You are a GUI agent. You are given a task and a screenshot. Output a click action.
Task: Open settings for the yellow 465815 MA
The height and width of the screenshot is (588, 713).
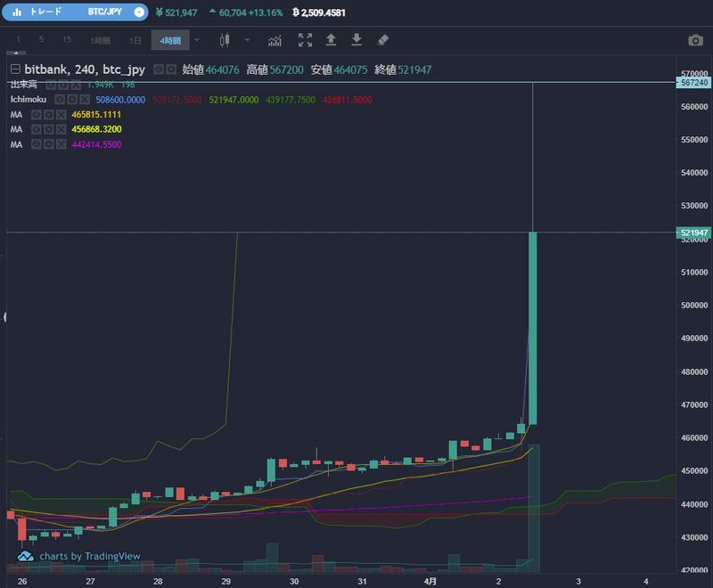(50, 115)
